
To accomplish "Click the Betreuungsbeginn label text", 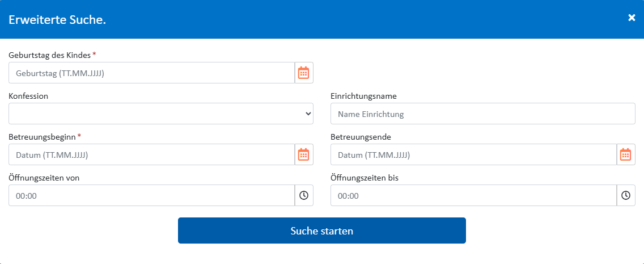I will click(43, 137).
